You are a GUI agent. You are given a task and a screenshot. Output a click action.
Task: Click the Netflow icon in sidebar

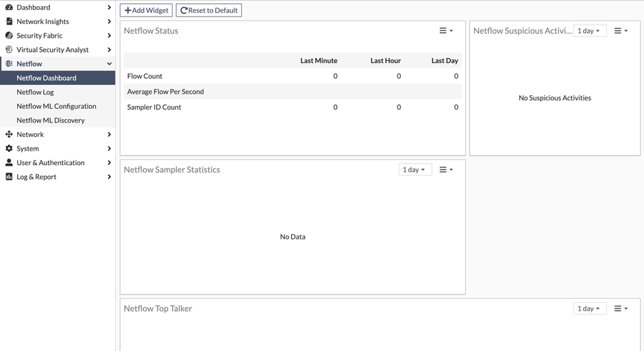(9, 64)
